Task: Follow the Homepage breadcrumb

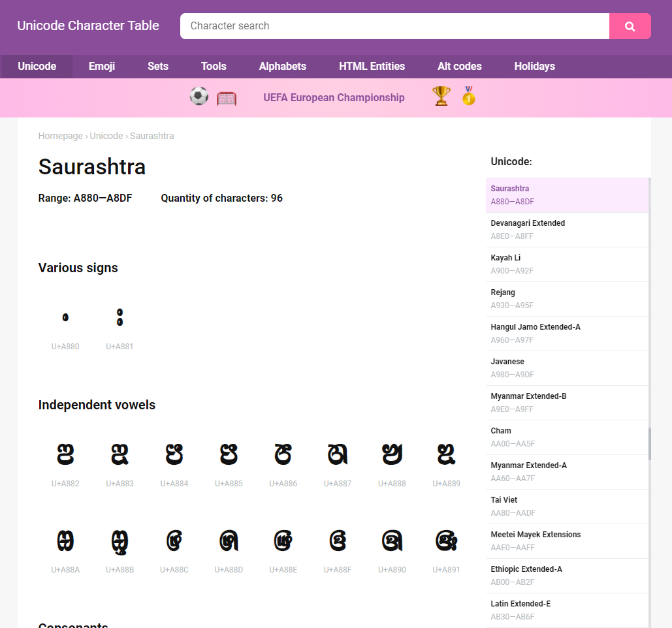Action: [61, 136]
